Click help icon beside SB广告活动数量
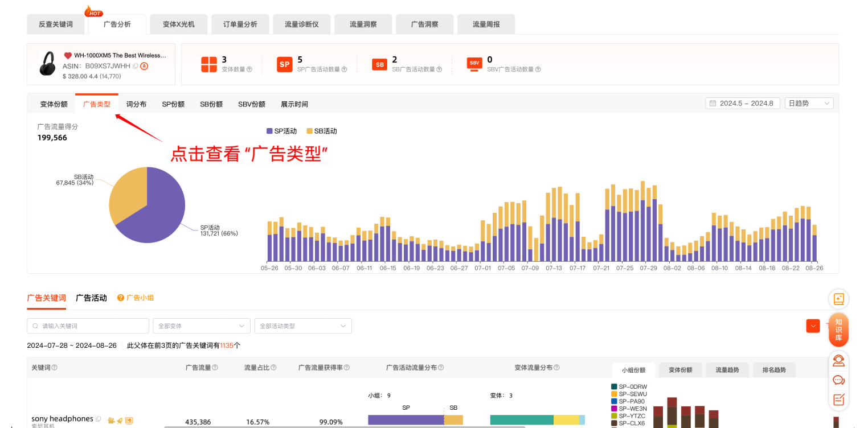868x428 pixels. 439,69
